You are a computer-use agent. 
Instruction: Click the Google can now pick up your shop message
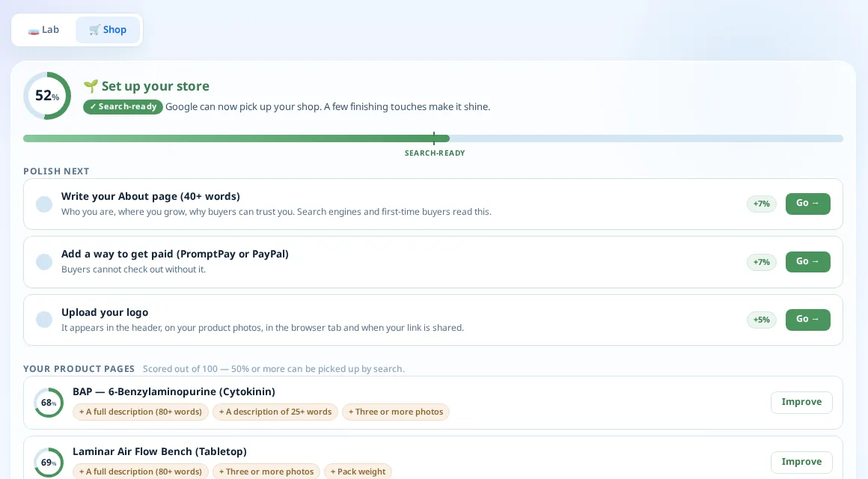click(328, 107)
